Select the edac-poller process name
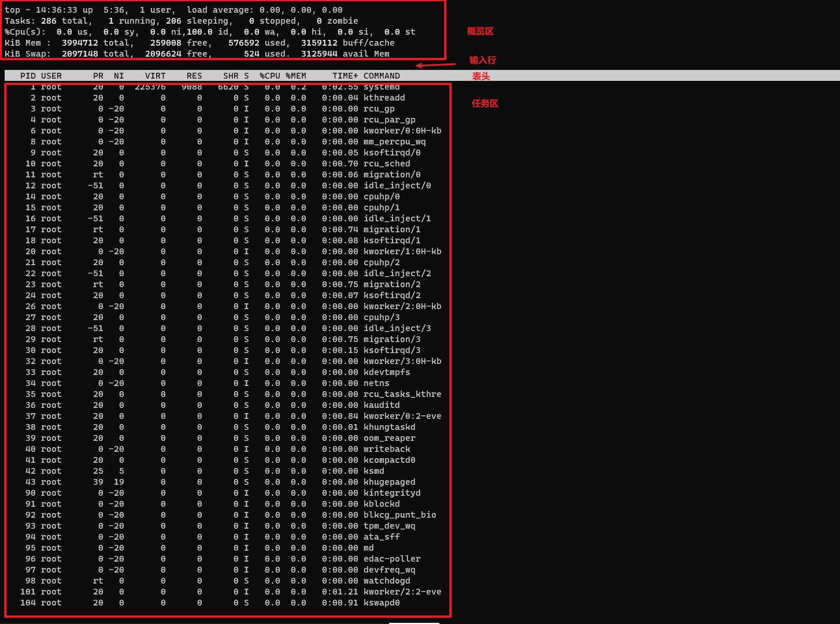Image resolution: width=840 pixels, height=624 pixels. [392, 559]
